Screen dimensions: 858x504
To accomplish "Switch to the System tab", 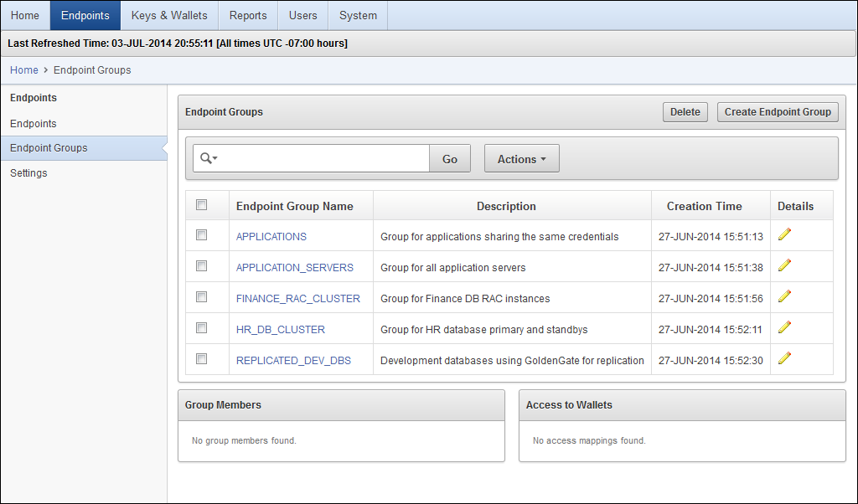I will coord(358,15).
